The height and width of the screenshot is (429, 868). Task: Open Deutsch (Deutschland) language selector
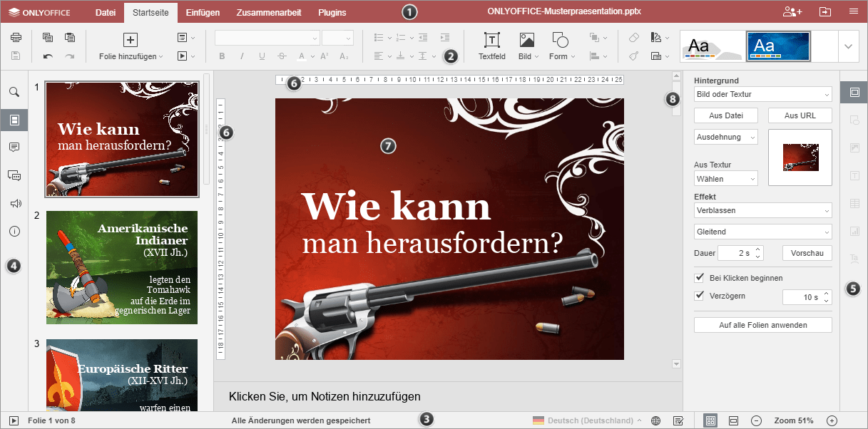click(586, 420)
